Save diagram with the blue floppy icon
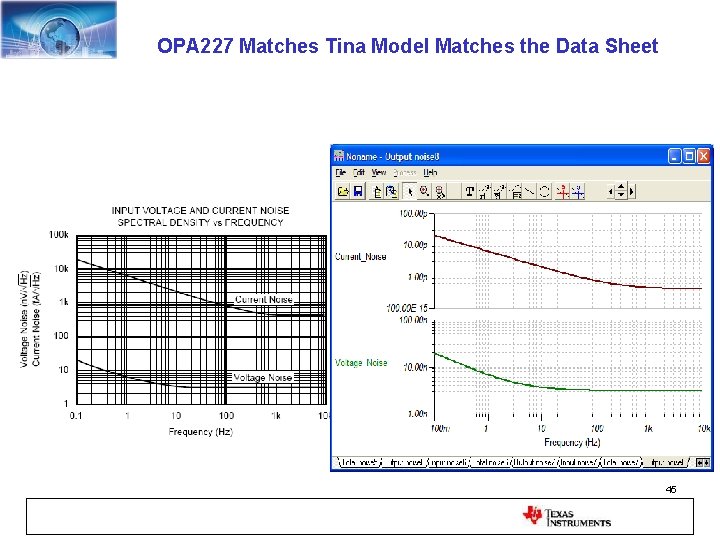720x540 pixels. (x=358, y=191)
